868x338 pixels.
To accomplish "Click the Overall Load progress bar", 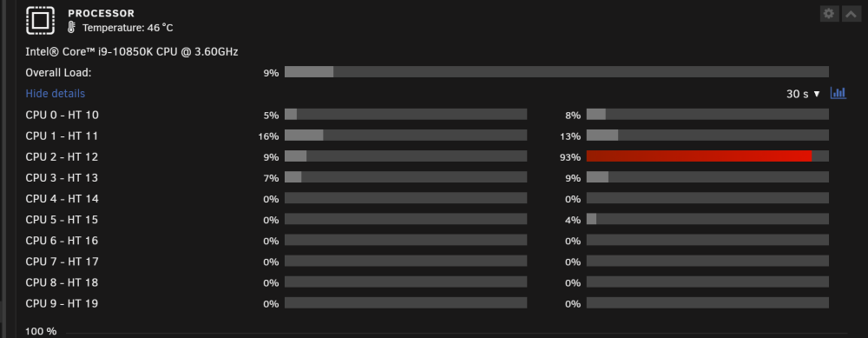I will [x=556, y=72].
